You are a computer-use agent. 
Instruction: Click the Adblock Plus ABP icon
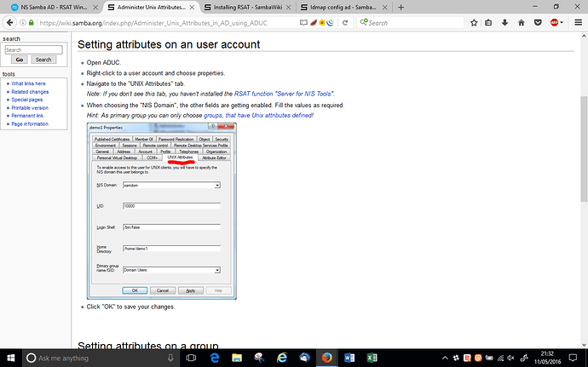[x=554, y=23]
